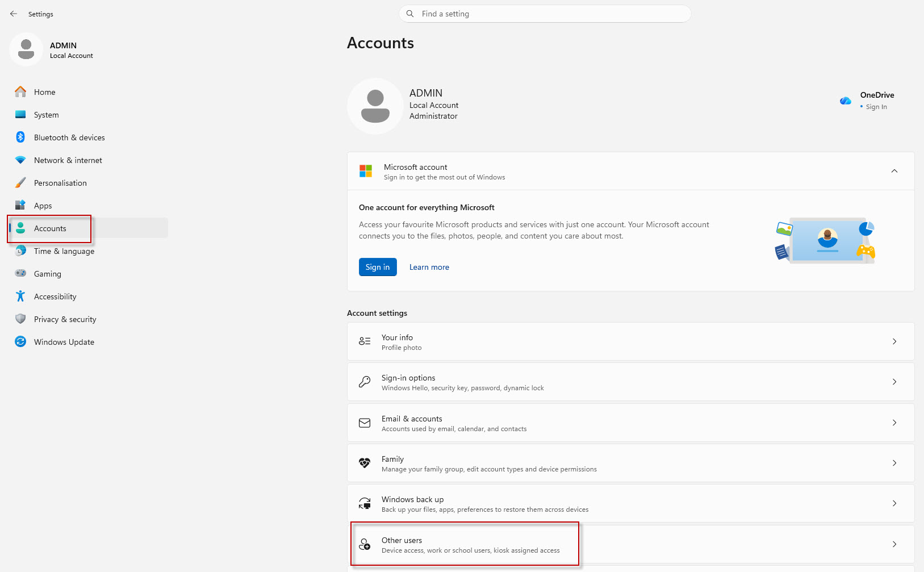Image resolution: width=924 pixels, height=572 pixels.
Task: Click the Home house icon in sidebar
Action: [x=20, y=91]
